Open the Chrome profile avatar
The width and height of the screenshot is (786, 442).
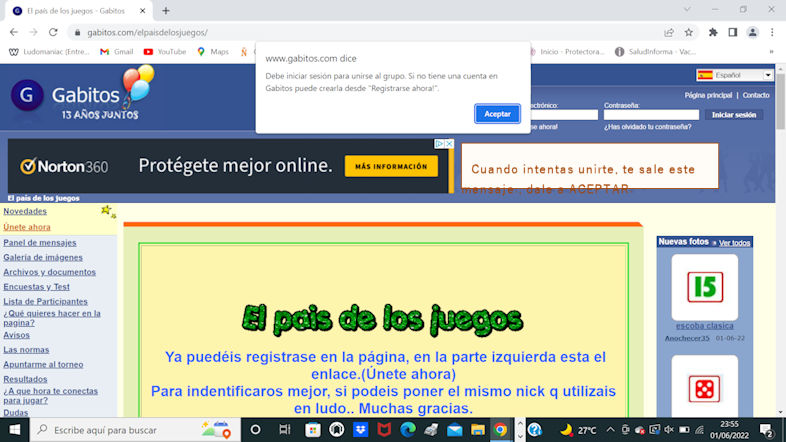click(752, 32)
